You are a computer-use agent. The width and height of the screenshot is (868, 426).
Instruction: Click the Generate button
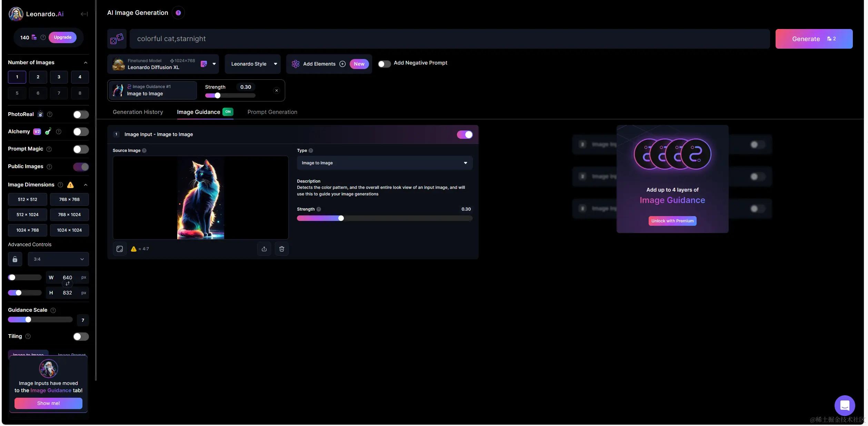pyautogui.click(x=814, y=39)
